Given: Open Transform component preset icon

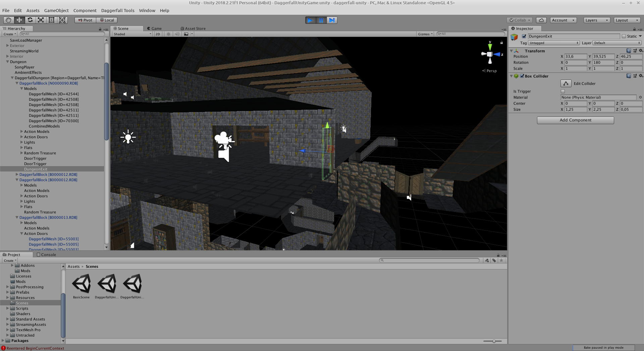Looking at the screenshot, I should [x=635, y=51].
